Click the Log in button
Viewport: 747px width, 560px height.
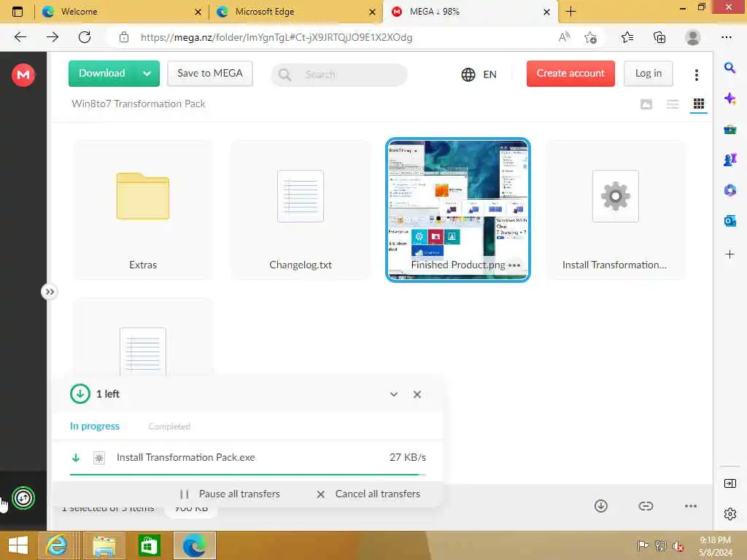click(x=648, y=74)
